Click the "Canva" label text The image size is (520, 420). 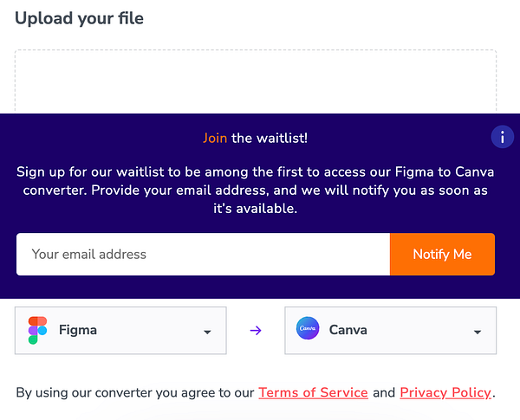348,330
